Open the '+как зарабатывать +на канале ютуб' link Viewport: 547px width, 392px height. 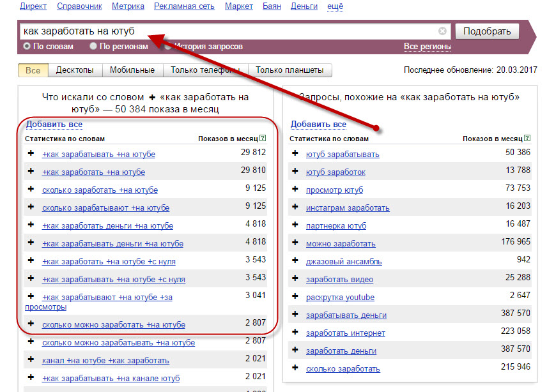pyautogui.click(x=111, y=379)
